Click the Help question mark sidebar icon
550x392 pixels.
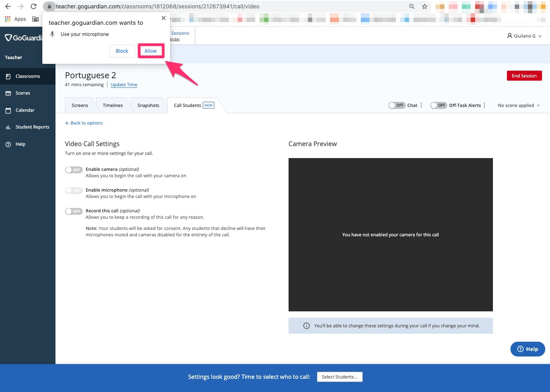point(8,144)
